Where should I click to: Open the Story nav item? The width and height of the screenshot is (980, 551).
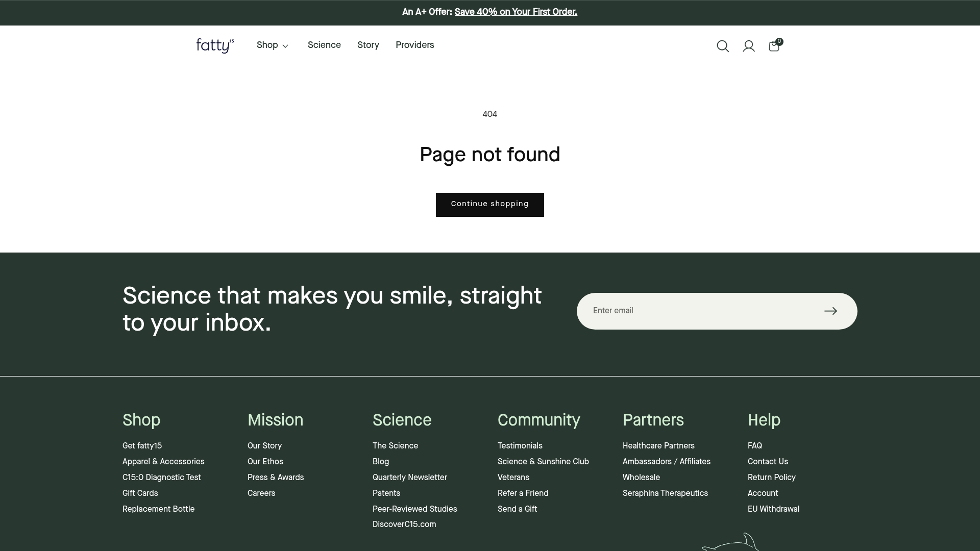368,45
